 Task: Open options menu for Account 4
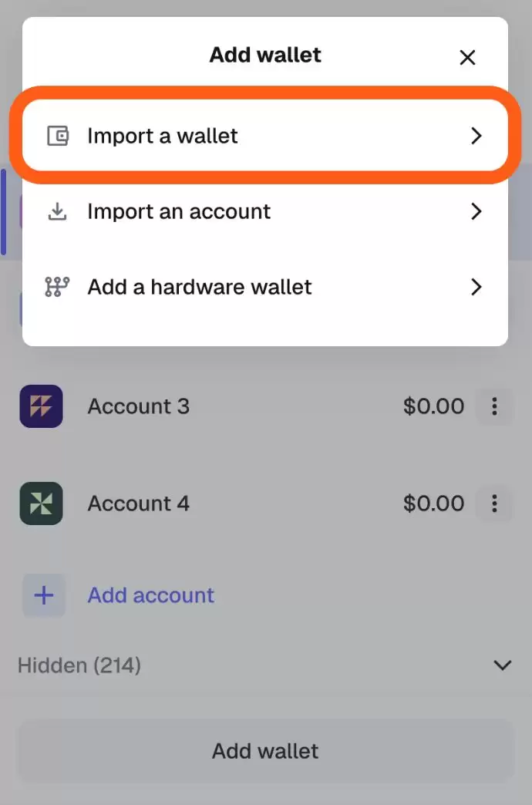coord(494,504)
